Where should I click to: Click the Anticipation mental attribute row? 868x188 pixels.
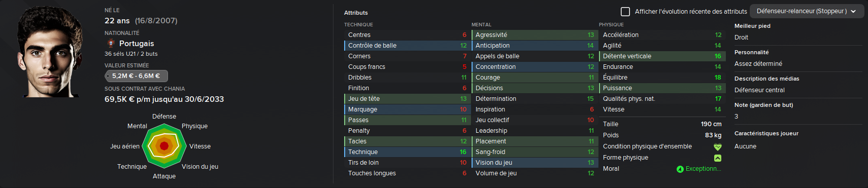coord(534,46)
